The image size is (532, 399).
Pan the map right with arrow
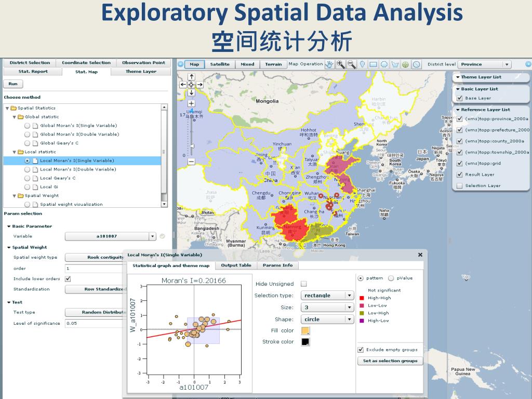pos(199,85)
